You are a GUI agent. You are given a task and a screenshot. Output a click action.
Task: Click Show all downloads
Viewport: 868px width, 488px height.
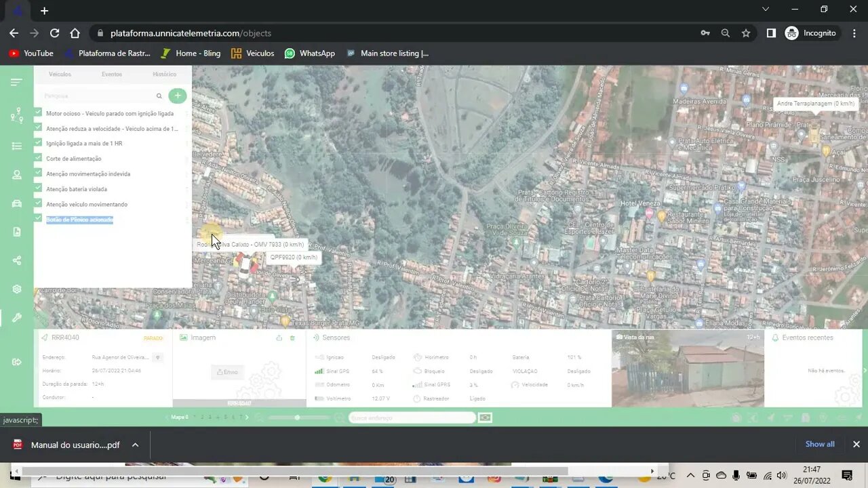820,444
